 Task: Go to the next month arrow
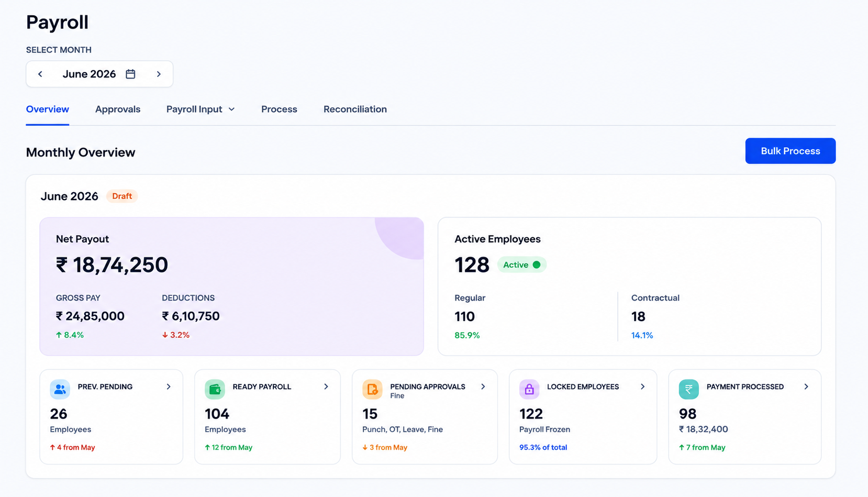[159, 74]
